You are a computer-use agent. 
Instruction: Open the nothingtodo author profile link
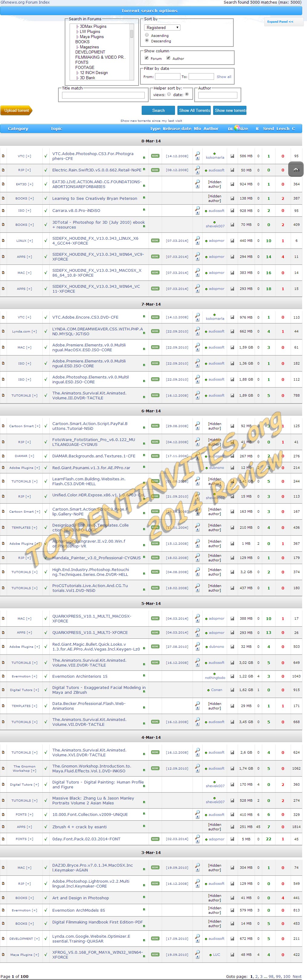point(215,677)
